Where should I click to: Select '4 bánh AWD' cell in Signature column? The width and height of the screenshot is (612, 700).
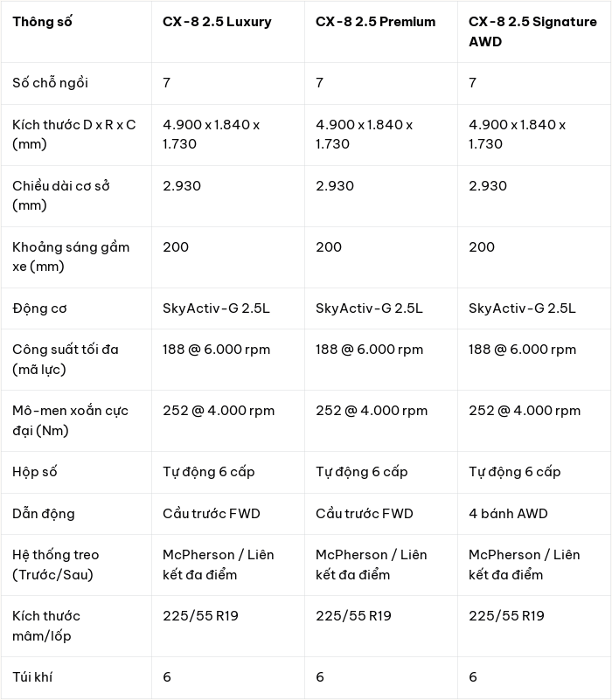pyautogui.click(x=508, y=513)
